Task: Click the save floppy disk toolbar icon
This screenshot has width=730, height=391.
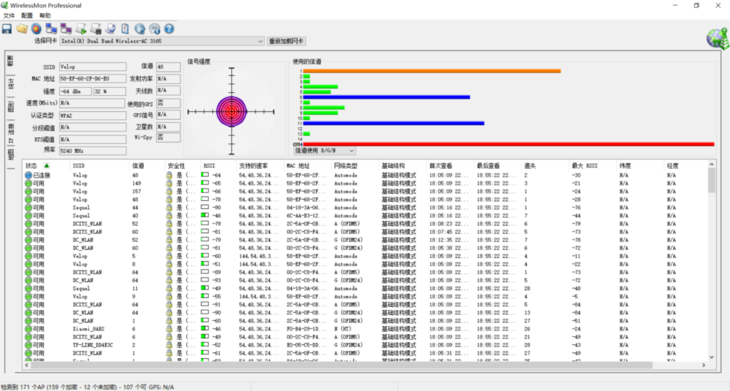Action: 7,29
